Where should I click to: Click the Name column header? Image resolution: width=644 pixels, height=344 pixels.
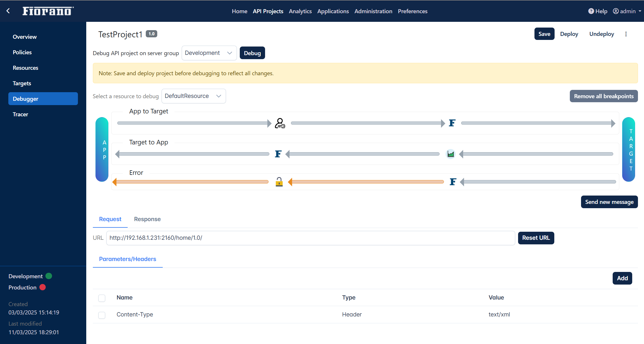(x=124, y=297)
